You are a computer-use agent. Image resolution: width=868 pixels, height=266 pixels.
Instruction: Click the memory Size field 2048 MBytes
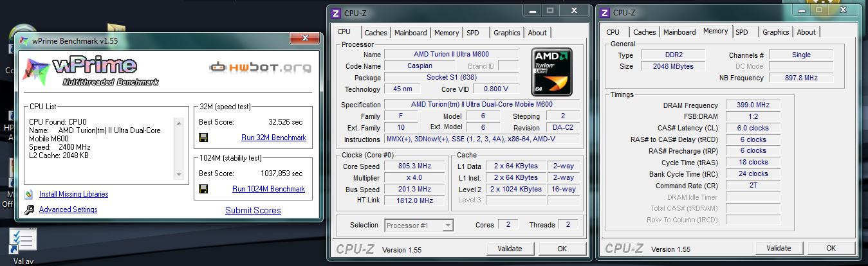click(x=672, y=66)
